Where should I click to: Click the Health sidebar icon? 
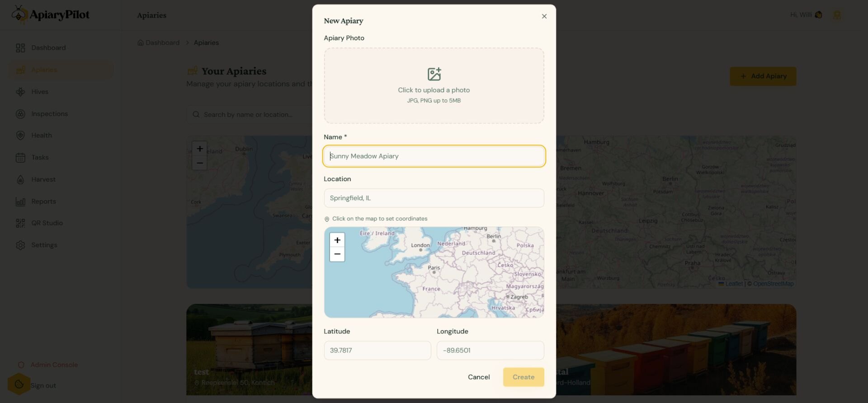(x=20, y=136)
